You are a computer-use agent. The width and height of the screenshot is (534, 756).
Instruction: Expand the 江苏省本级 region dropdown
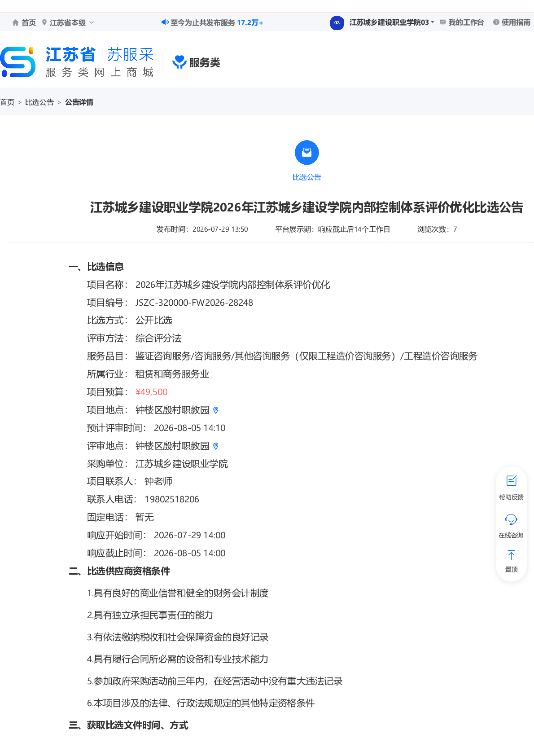pyautogui.click(x=92, y=22)
